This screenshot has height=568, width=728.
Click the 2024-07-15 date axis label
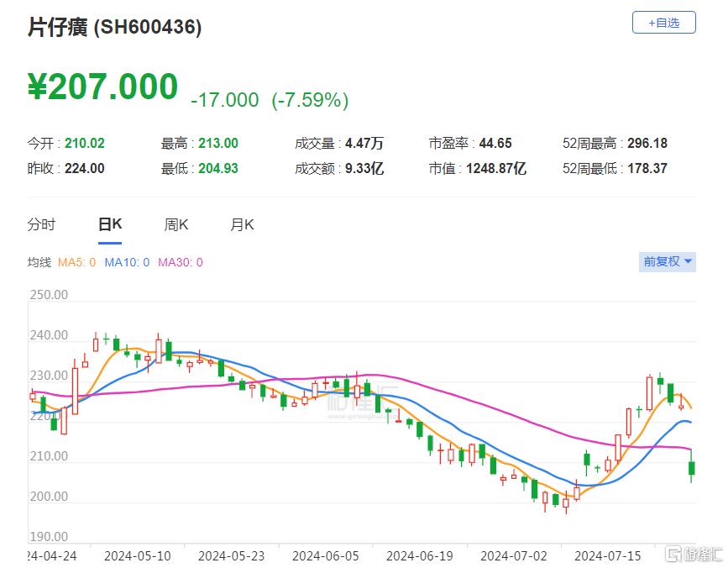(x=608, y=556)
